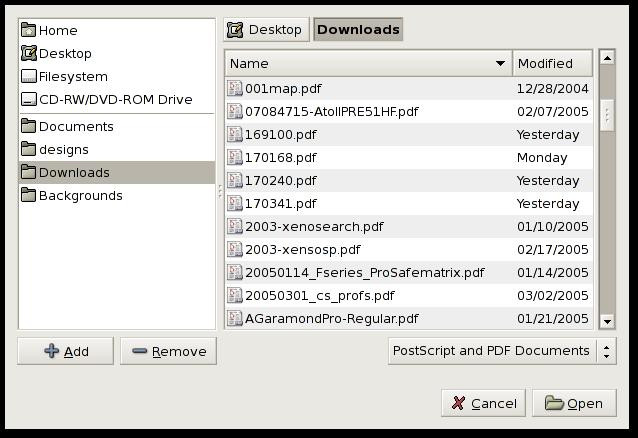Click the file icon beside 170341.pdf
Screen dimensions: 638x438
235,203
